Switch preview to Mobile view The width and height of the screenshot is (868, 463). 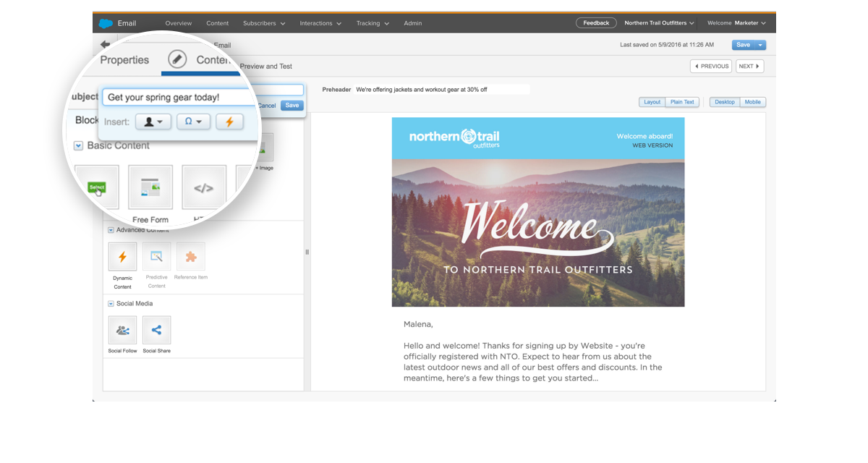click(x=752, y=102)
